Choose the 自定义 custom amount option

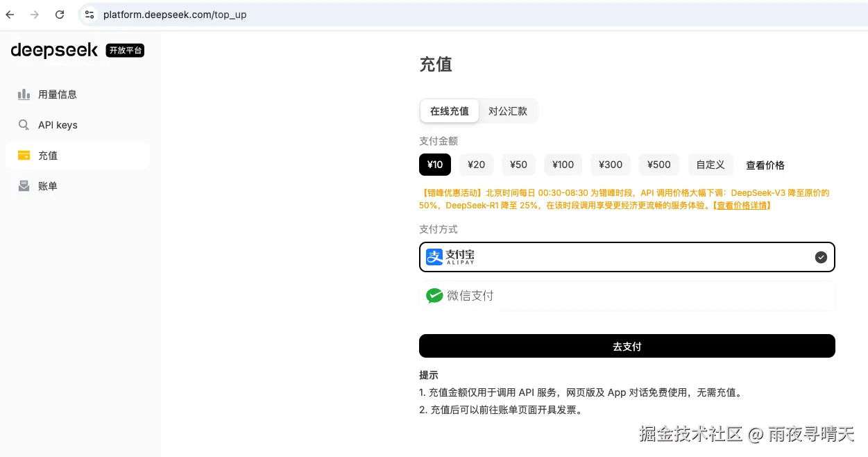[x=710, y=165]
